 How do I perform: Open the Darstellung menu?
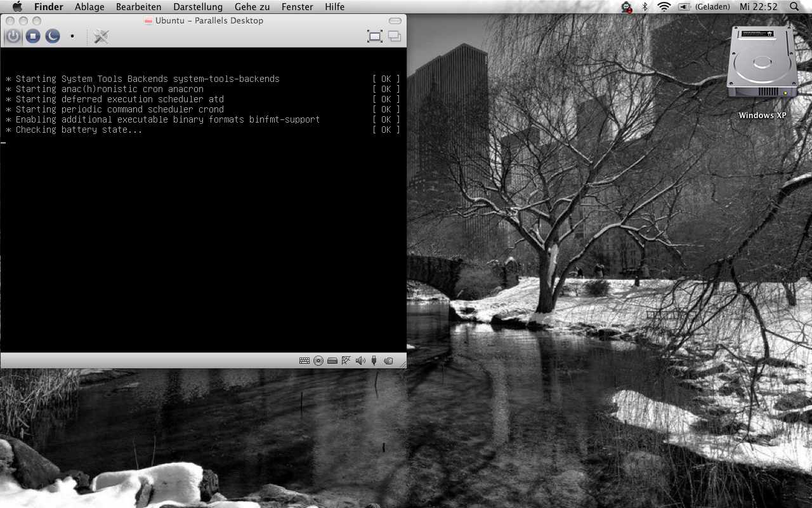click(x=198, y=7)
